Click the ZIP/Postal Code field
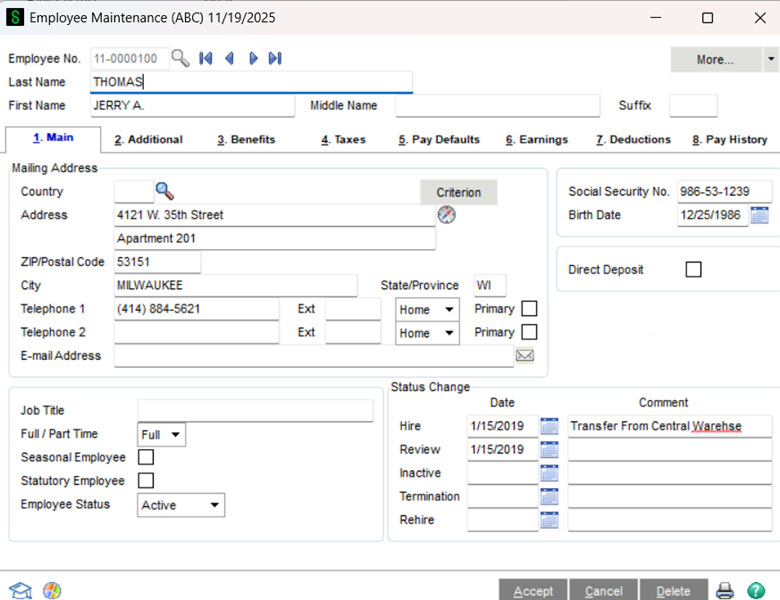This screenshot has width=780, height=600. click(x=158, y=262)
